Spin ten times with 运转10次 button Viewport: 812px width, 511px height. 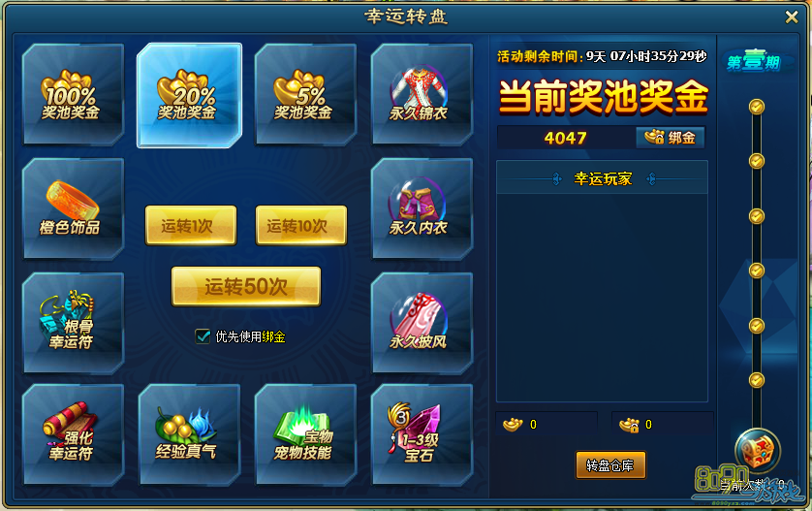coord(301,225)
